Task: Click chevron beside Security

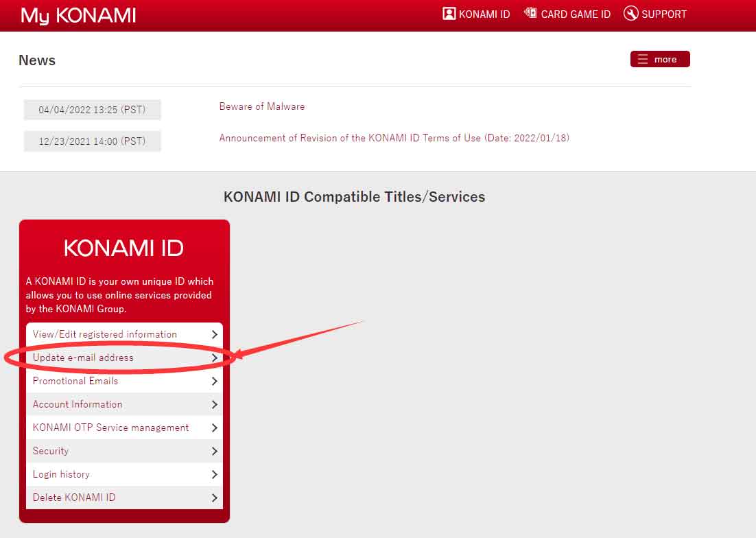Action: [x=215, y=452]
